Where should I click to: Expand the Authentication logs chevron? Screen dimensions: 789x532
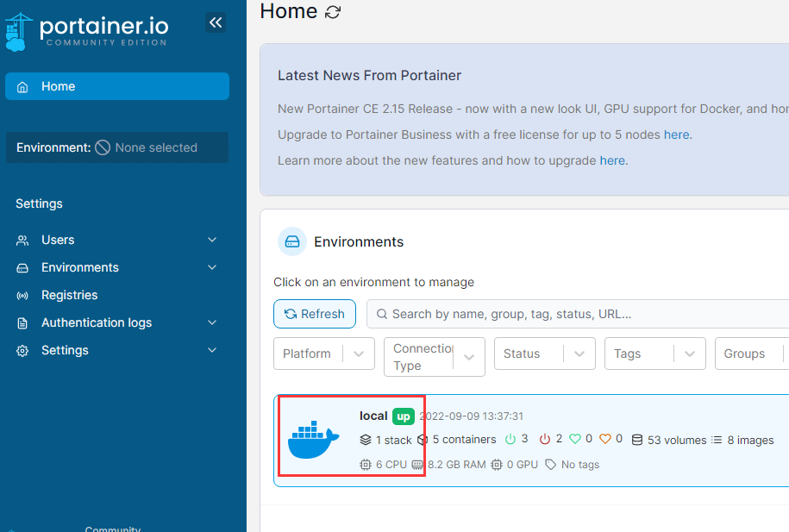pyautogui.click(x=212, y=322)
